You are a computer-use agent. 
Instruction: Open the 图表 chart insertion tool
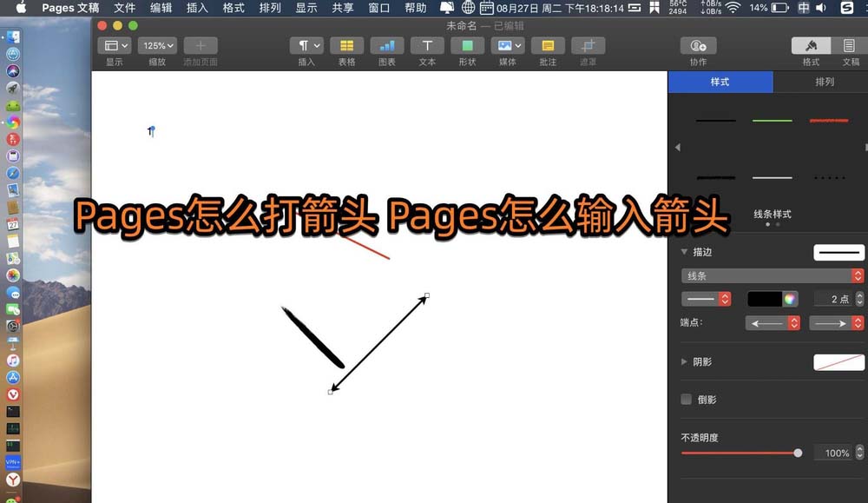pos(386,45)
